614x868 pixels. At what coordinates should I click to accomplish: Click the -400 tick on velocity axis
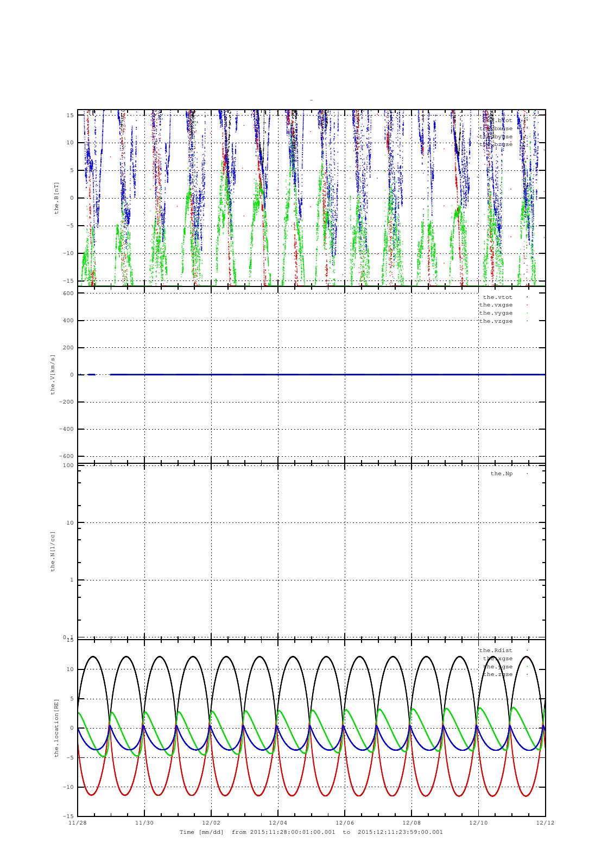66,429
